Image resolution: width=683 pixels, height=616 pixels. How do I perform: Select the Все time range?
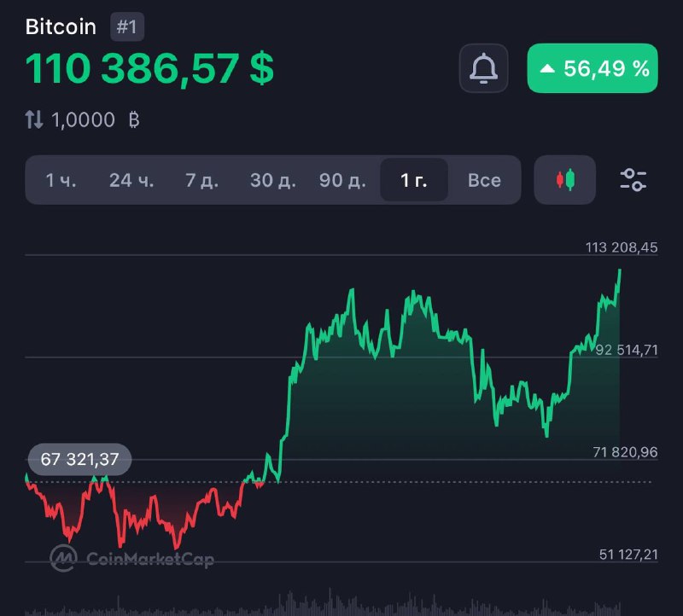[484, 180]
